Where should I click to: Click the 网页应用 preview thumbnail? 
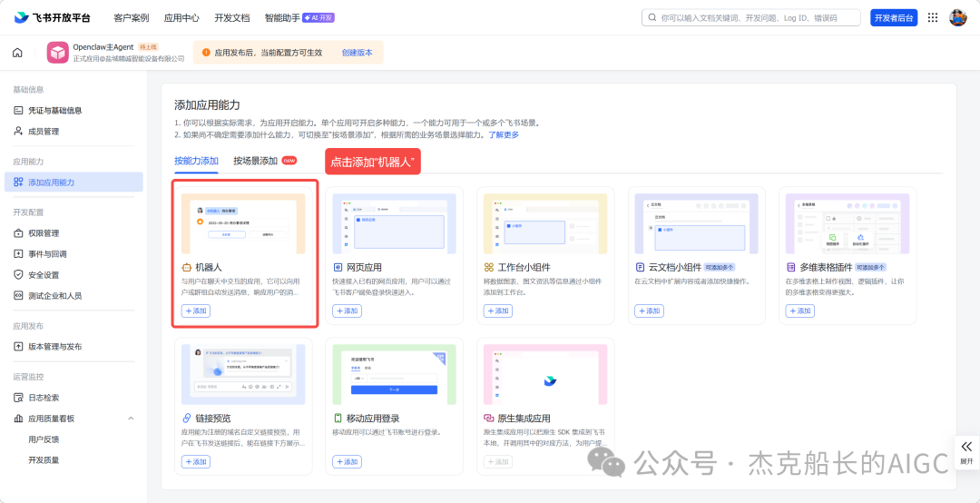395,223
